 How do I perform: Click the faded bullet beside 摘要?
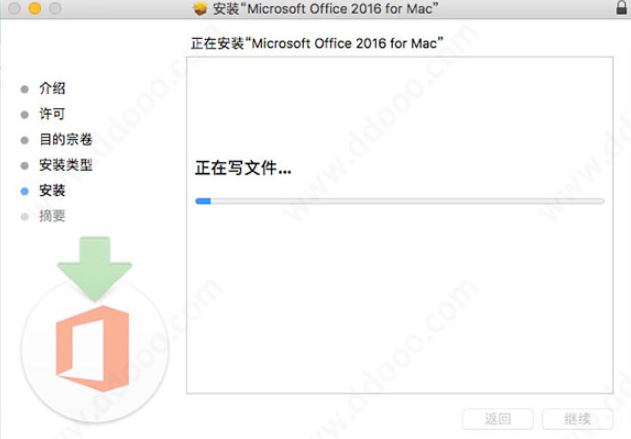click(x=25, y=217)
